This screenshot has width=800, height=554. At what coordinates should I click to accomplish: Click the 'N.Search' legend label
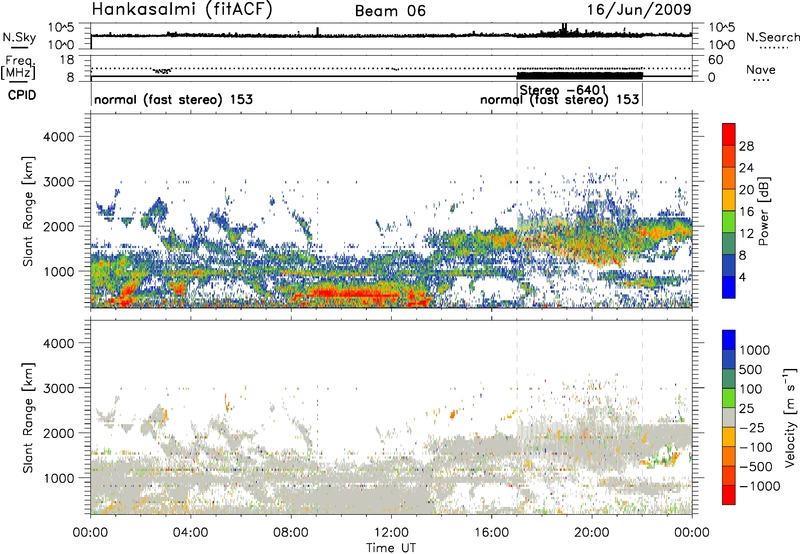[x=772, y=37]
